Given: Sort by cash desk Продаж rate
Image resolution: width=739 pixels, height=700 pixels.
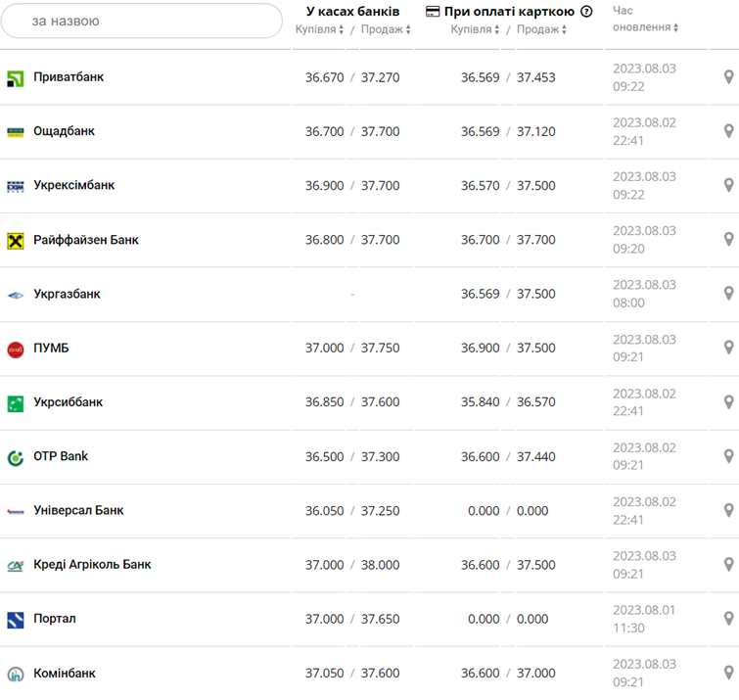Looking at the screenshot, I should [386, 29].
